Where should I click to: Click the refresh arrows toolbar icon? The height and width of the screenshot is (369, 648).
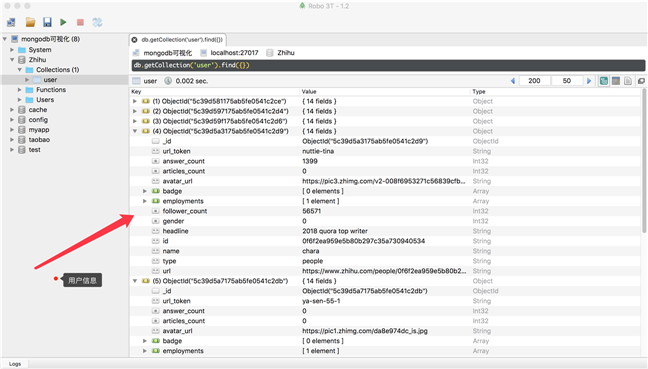(97, 22)
